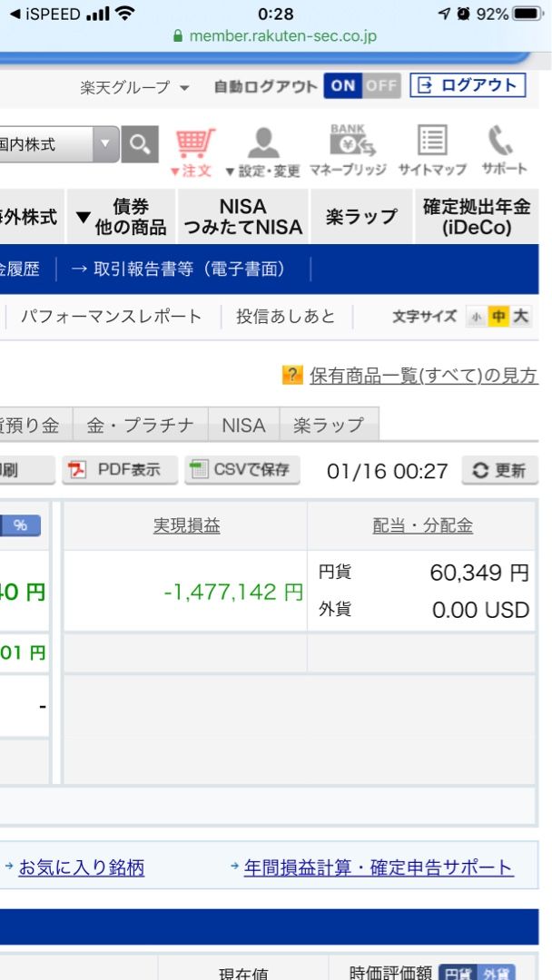Open 年間損益計算・確定申告サポート link
The width and height of the screenshot is (552, 980).
(378, 867)
